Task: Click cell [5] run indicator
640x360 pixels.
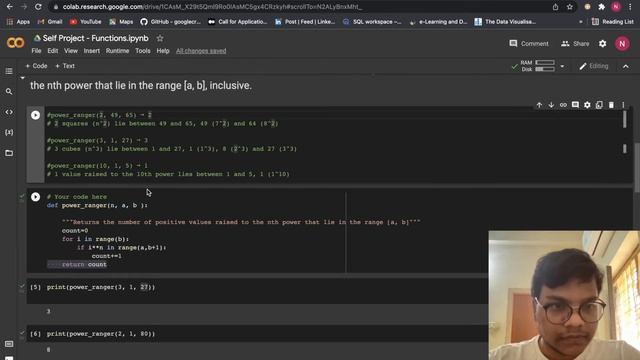Action: [36, 287]
